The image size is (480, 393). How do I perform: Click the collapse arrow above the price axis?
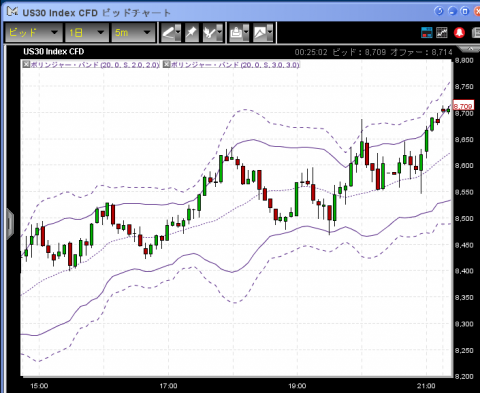(470, 49)
